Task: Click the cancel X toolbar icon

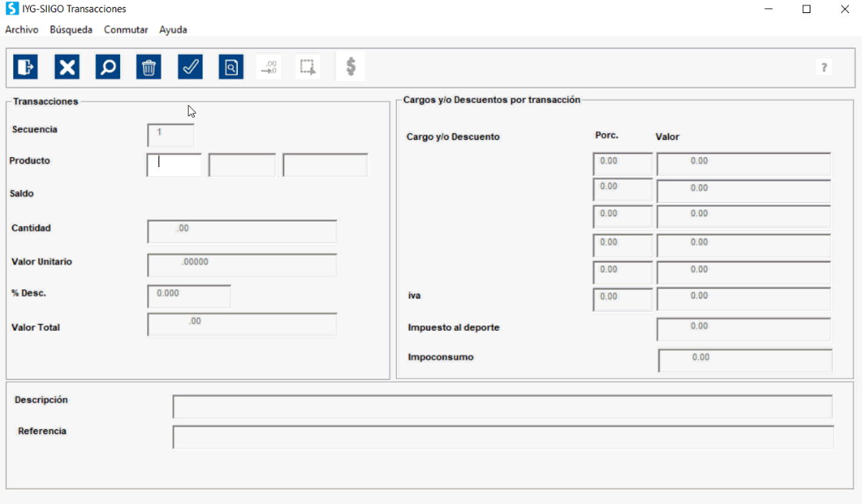Action: pyautogui.click(x=66, y=67)
